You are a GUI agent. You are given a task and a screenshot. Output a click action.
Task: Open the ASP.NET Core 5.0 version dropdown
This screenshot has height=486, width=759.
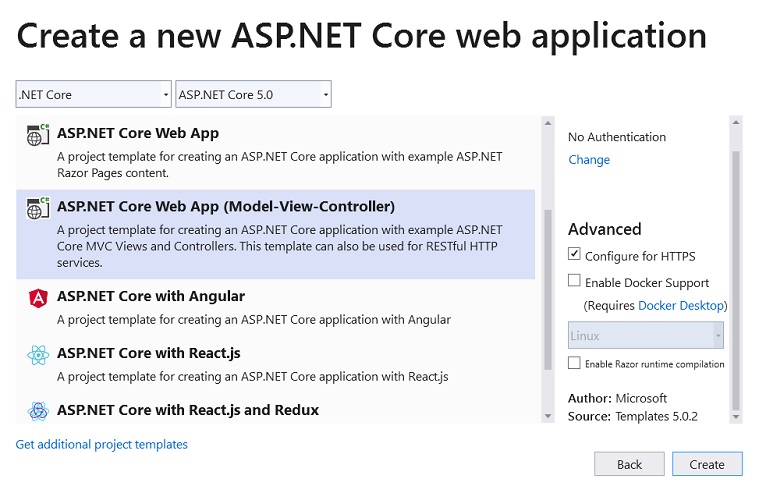(x=253, y=94)
